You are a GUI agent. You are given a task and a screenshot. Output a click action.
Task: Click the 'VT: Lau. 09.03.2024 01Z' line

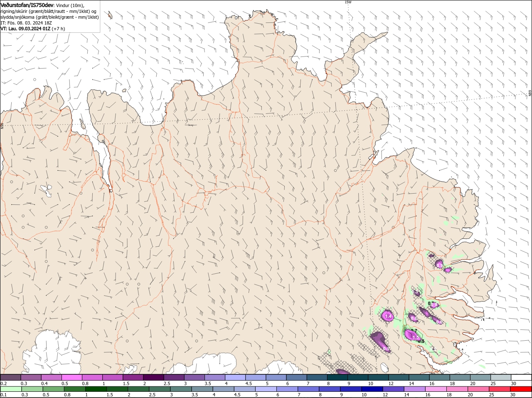(x=25, y=29)
